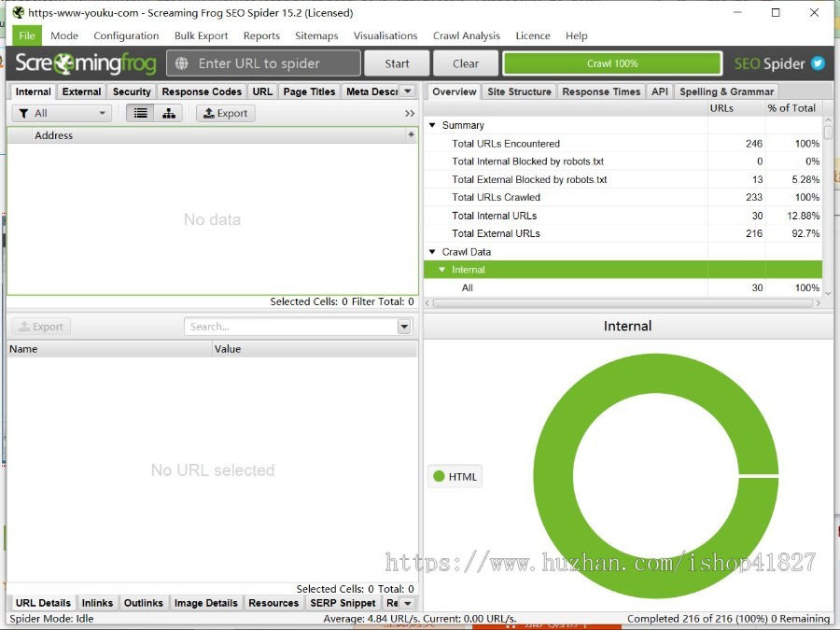Screen dimensions: 840x630
Task: Select the All row under Internal
Action: point(623,287)
